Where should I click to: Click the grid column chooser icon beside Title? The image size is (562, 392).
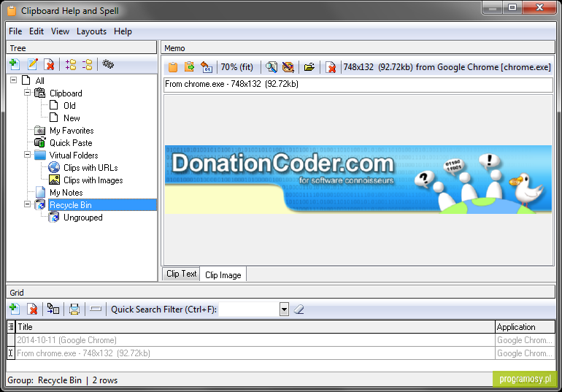tap(11, 327)
